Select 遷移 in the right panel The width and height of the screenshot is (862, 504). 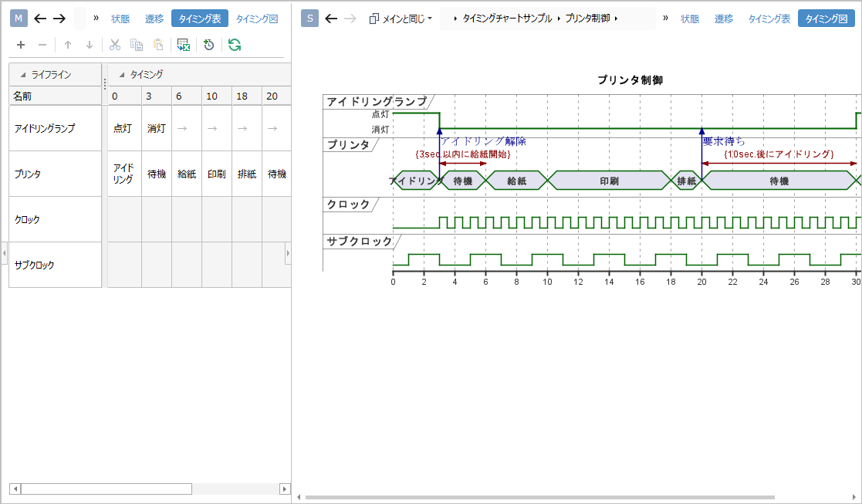click(x=723, y=18)
